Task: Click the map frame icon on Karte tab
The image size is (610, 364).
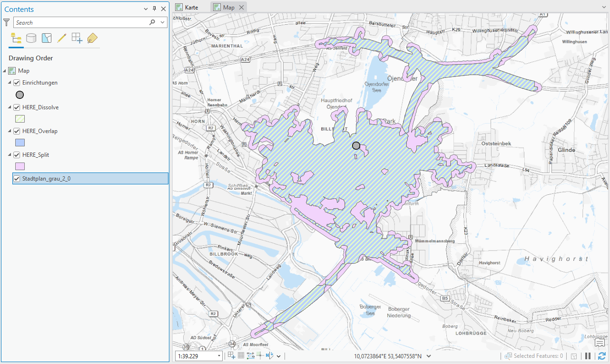Action: 179,7
